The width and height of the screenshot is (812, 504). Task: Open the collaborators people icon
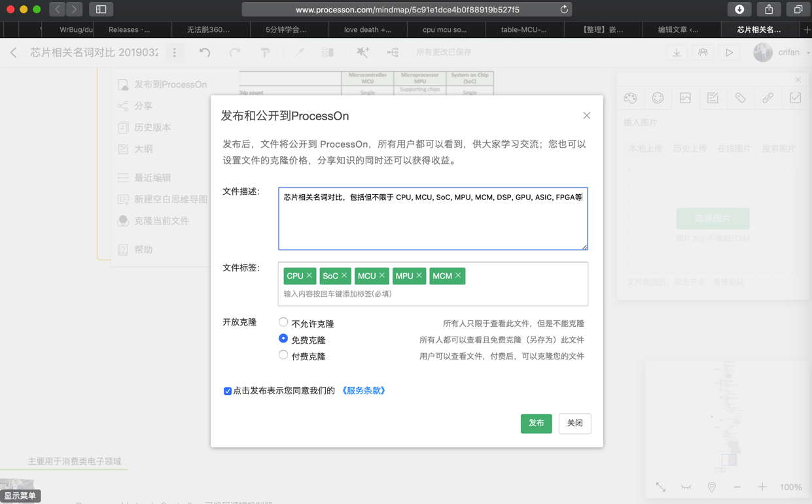point(703,52)
